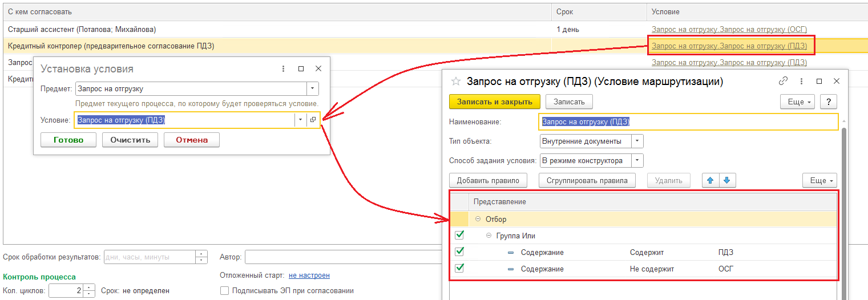Click the Записать и закрыть button
This screenshot has height=300, width=868.
coord(494,102)
